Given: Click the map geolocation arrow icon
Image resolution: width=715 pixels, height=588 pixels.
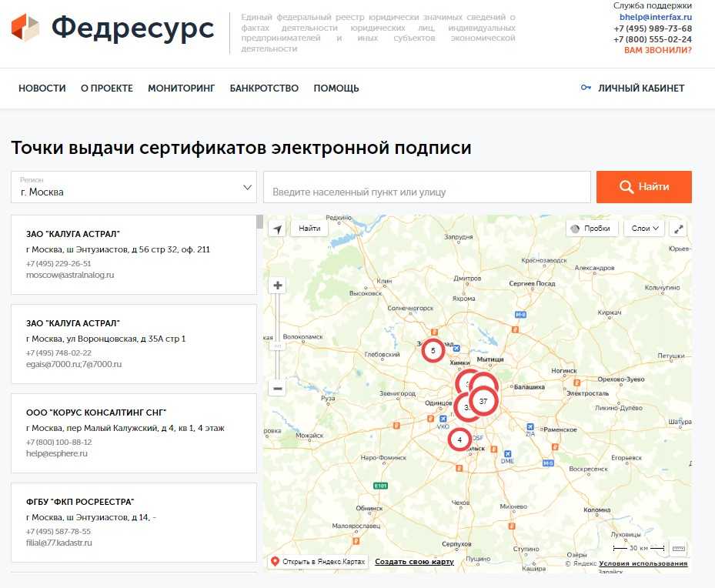Looking at the screenshot, I should coord(277,229).
